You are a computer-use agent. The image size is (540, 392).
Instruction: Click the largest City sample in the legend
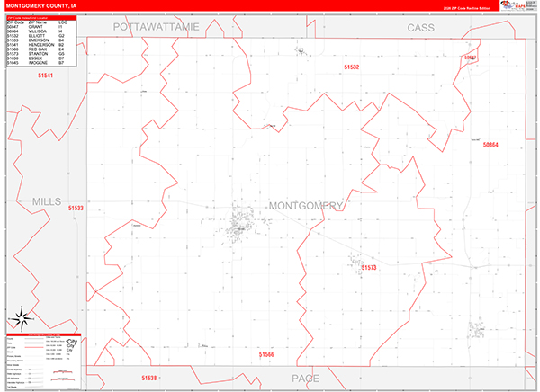(x=72, y=342)
